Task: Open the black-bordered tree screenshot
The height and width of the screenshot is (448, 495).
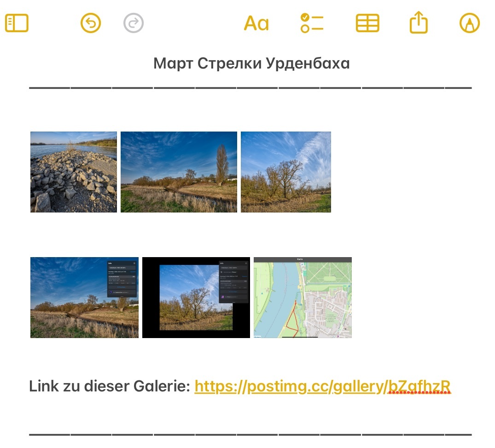Action: 196,298
